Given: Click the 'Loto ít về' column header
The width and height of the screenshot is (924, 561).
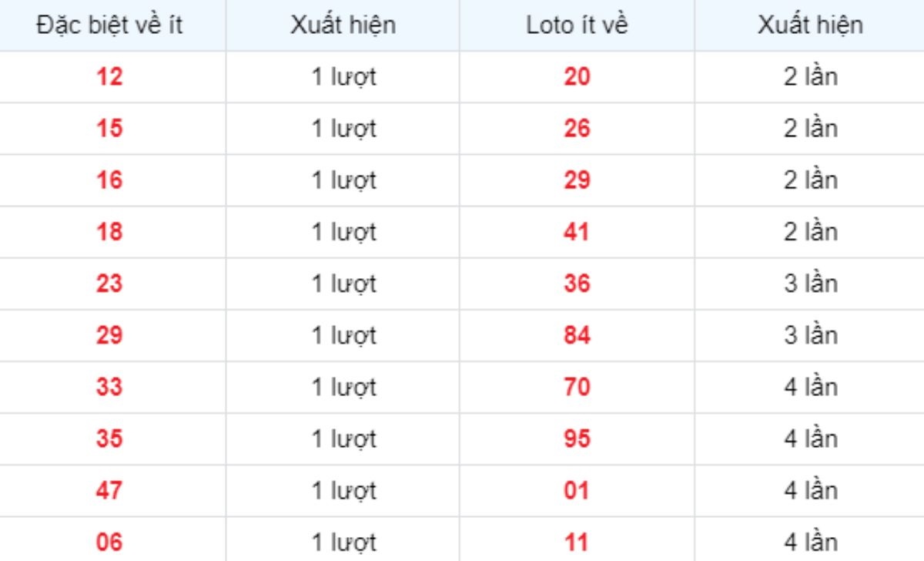Looking at the screenshot, I should (x=577, y=25).
